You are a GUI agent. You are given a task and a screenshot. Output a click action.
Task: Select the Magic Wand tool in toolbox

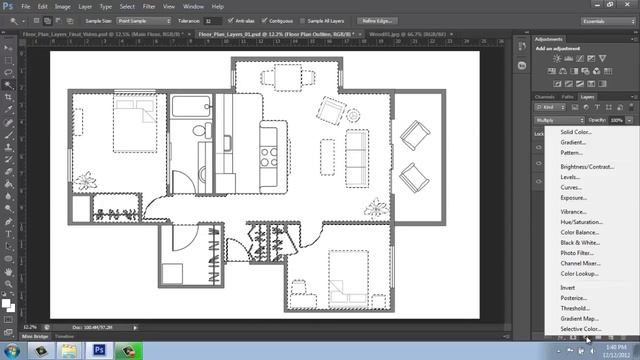8,85
